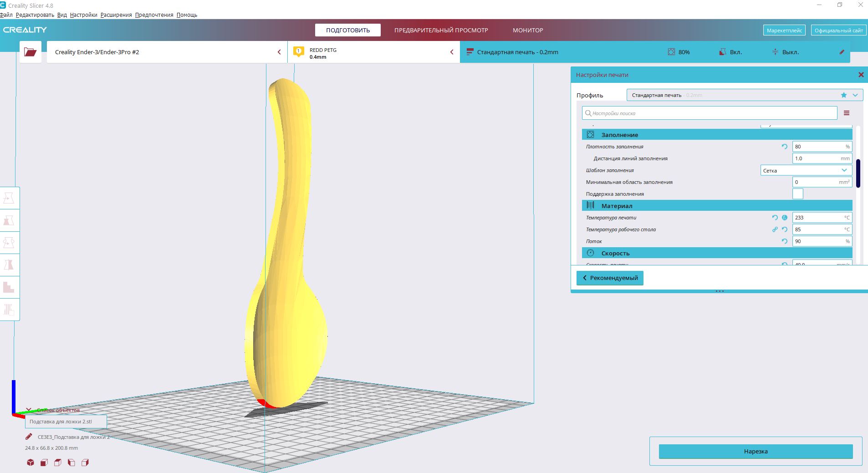Open the Предпочтения menu

pos(154,15)
